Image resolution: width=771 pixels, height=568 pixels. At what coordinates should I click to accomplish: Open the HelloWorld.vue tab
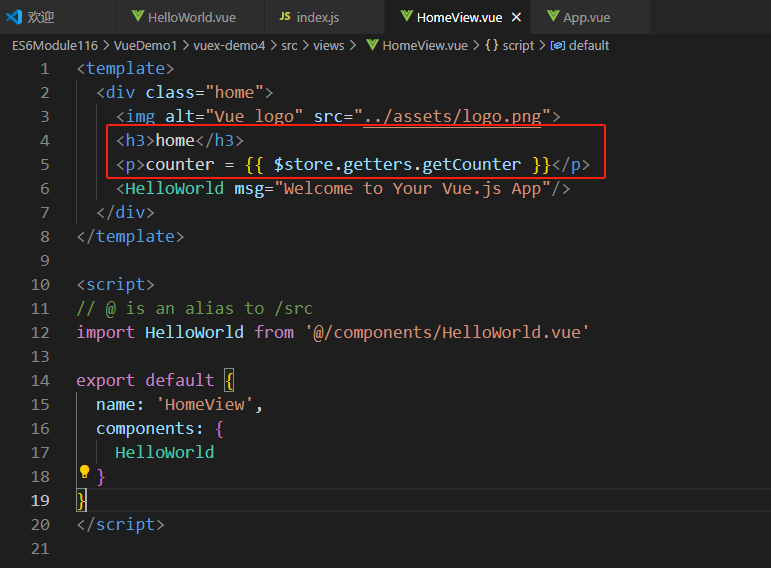pyautogui.click(x=190, y=17)
